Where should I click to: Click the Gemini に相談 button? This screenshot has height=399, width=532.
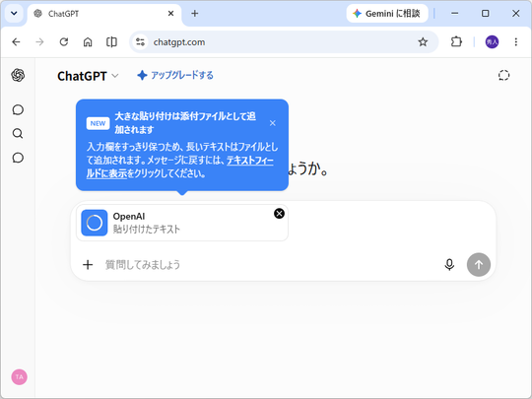point(387,14)
